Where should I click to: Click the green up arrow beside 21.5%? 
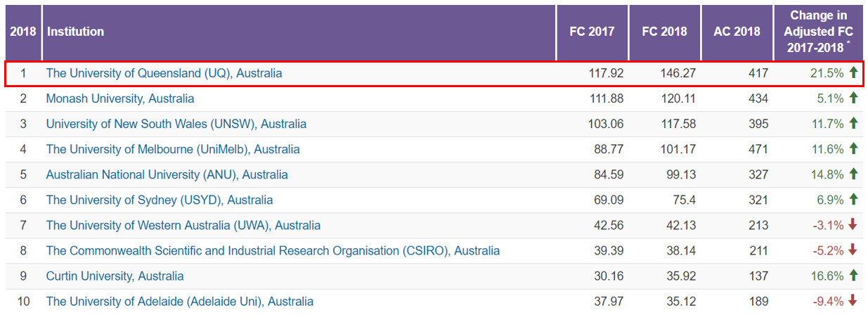pyautogui.click(x=853, y=72)
